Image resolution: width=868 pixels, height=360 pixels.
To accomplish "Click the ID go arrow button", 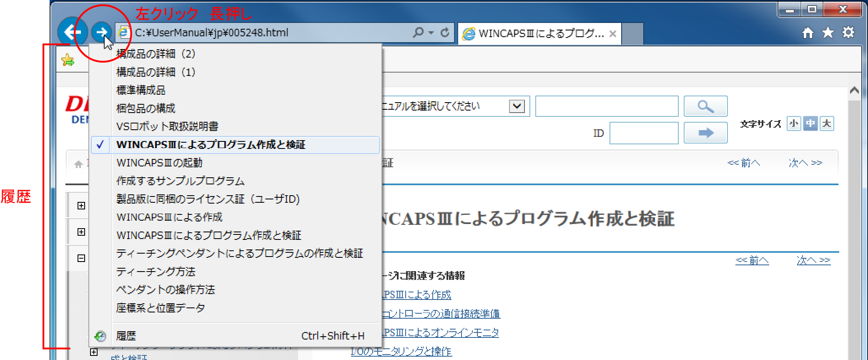I will coord(705,133).
